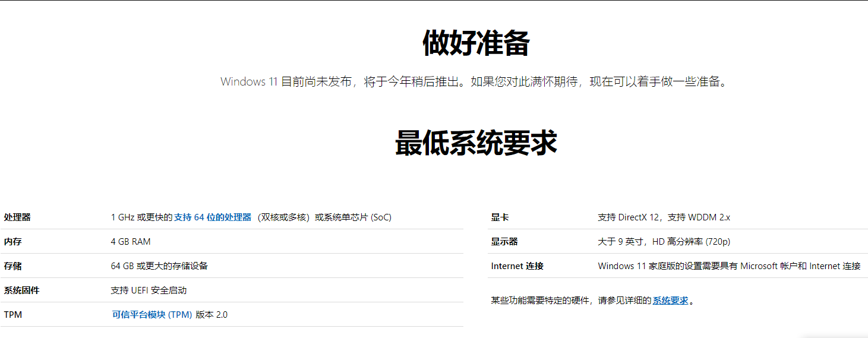The height and width of the screenshot is (338, 868).
Task: Click the 支持 UEFI 安全启动 text
Action: pos(149,290)
